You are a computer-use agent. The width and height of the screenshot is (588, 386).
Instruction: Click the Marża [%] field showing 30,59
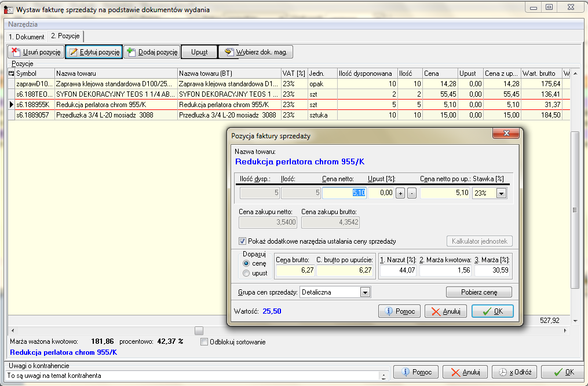pos(492,270)
